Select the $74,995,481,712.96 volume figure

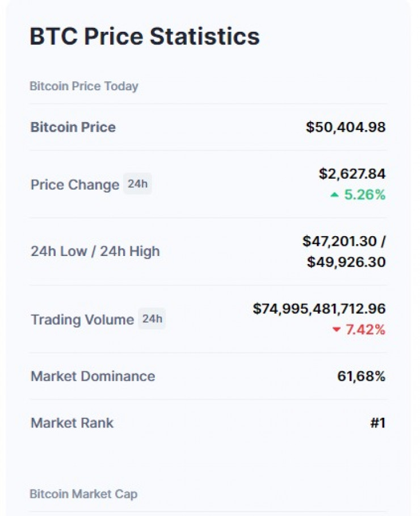tap(319, 309)
